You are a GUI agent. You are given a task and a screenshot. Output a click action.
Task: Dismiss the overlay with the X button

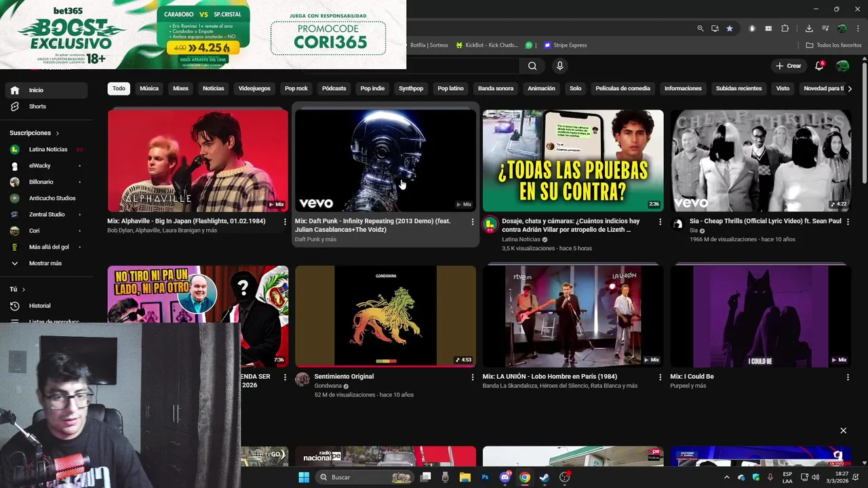(x=844, y=430)
